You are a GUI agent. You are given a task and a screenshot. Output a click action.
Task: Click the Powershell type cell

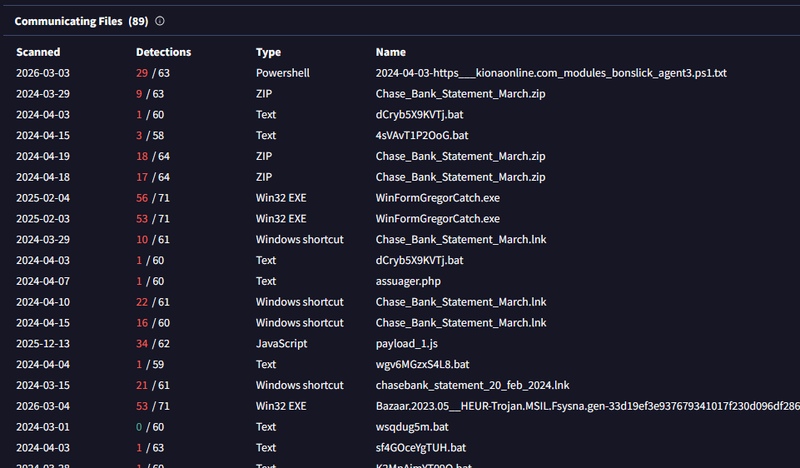coord(283,73)
